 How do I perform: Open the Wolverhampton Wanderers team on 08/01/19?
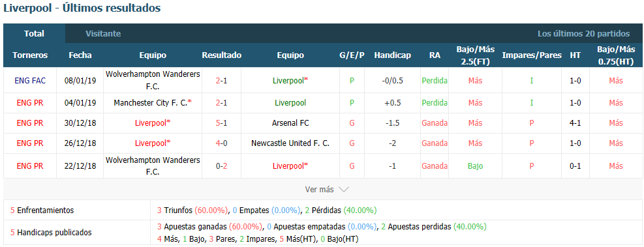coord(153,80)
